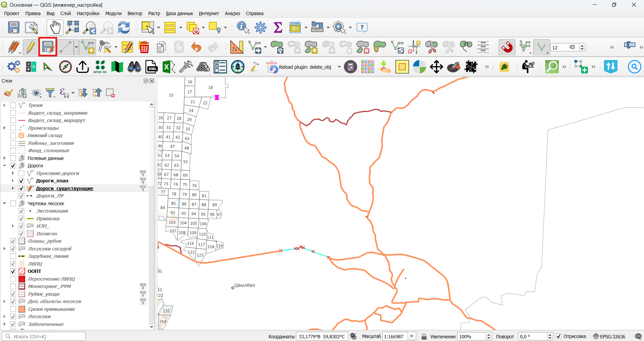Click the orange Сроки примыкания swatch

22,309
